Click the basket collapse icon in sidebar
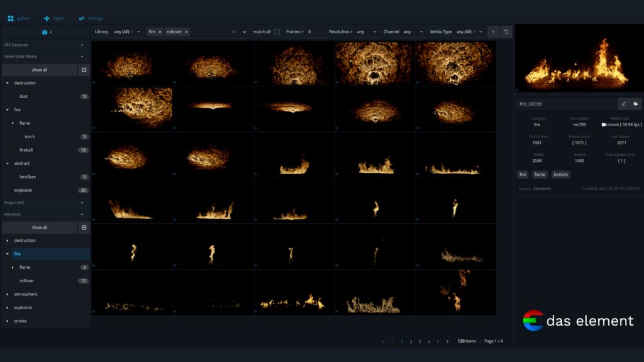Viewport: 644px width, 362px height. point(47,32)
